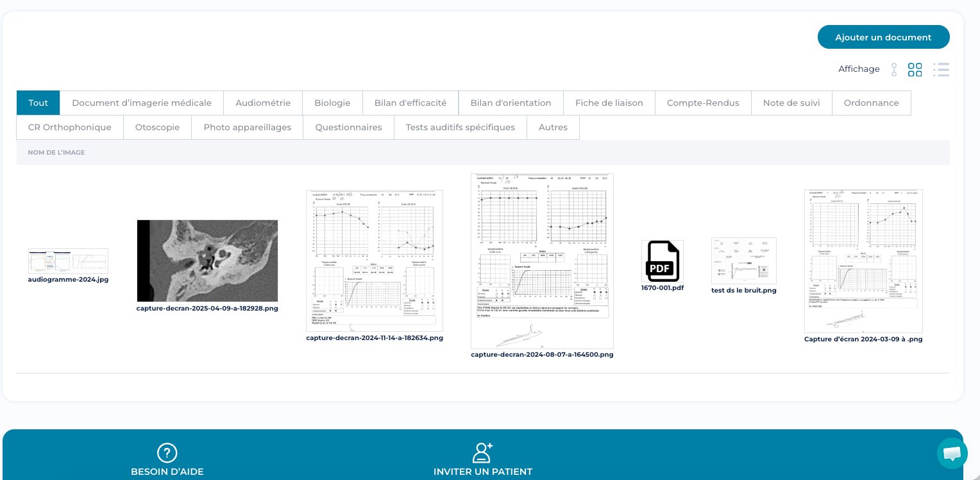Open the Ordonnance tab

click(872, 103)
